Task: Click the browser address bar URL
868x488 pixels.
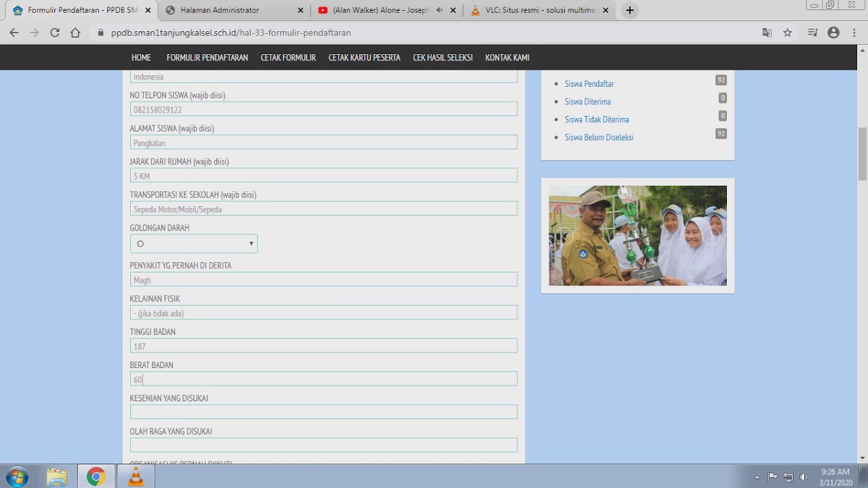Action: pyautogui.click(x=231, y=33)
